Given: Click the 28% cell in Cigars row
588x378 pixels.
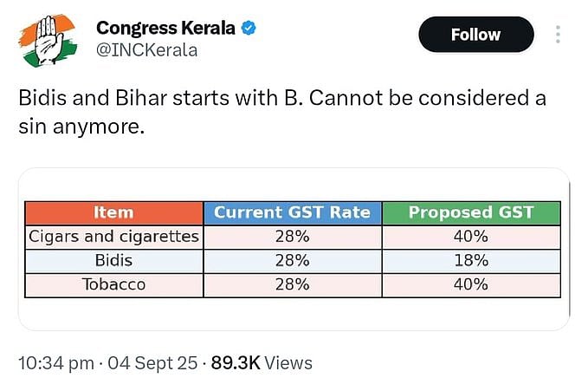Looking at the screenshot, I should coord(293,237).
